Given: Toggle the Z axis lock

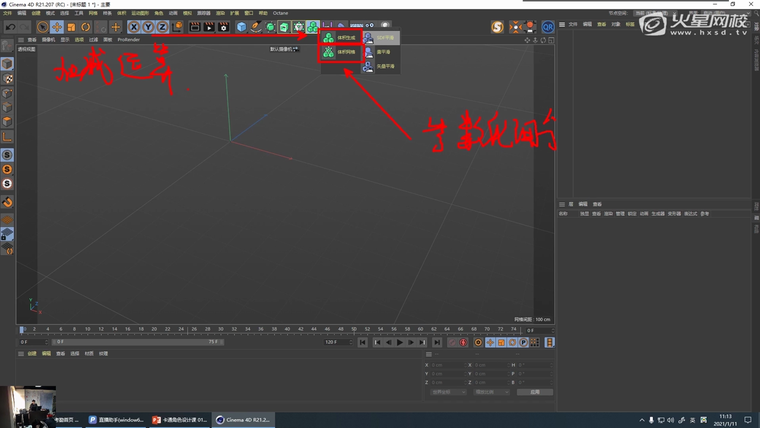Looking at the screenshot, I should point(161,27).
